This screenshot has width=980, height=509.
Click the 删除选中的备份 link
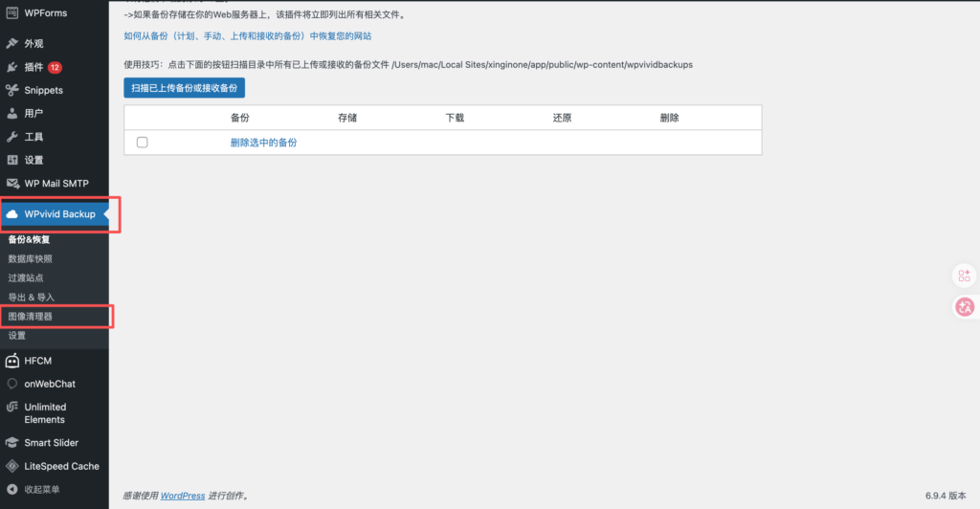coord(264,143)
